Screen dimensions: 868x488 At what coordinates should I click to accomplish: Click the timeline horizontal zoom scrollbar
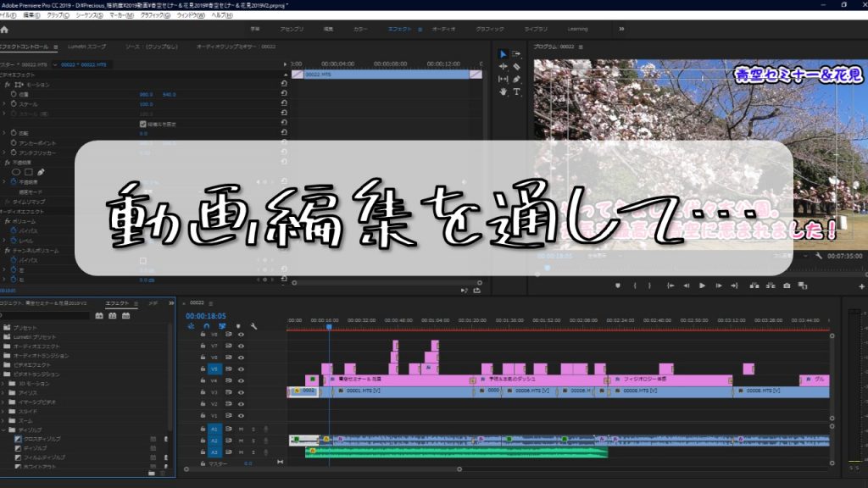pyautogui.click(x=323, y=469)
